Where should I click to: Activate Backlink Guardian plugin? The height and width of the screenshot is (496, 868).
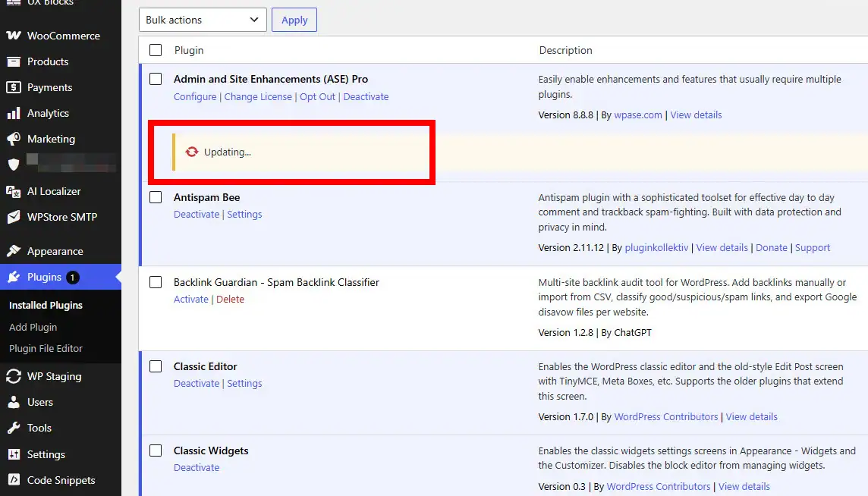tap(191, 300)
